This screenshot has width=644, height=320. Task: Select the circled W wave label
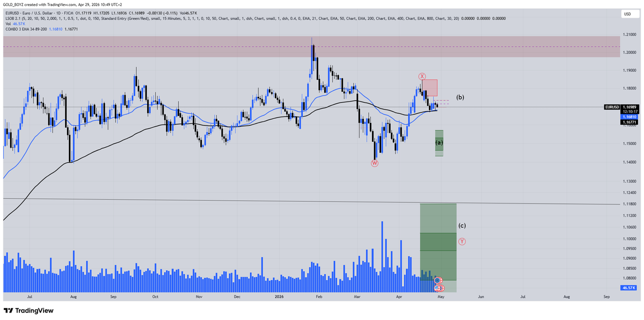(x=375, y=163)
